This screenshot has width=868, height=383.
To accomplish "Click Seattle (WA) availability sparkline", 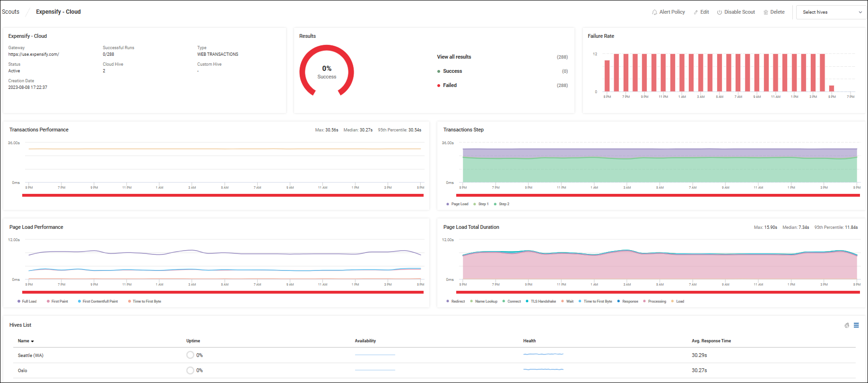I will (x=375, y=355).
